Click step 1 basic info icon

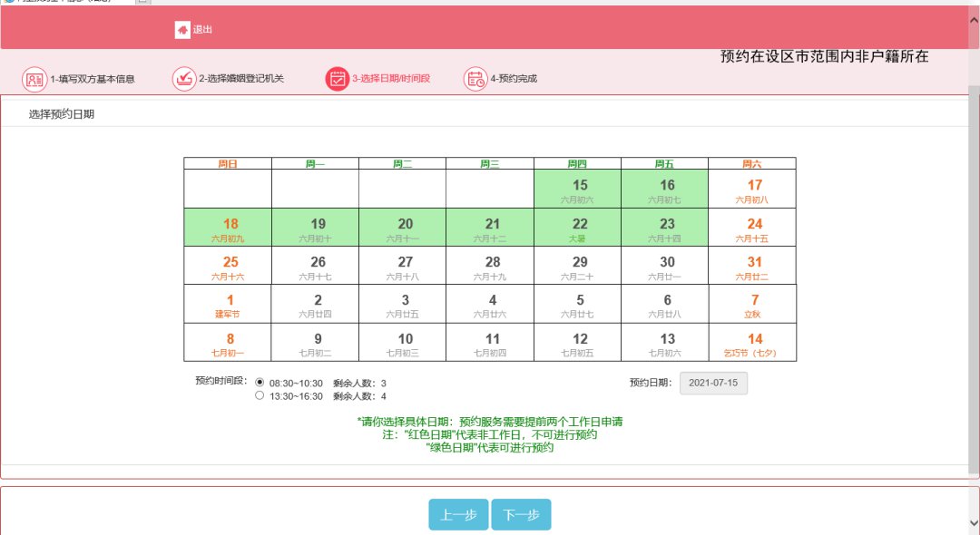tap(34, 79)
